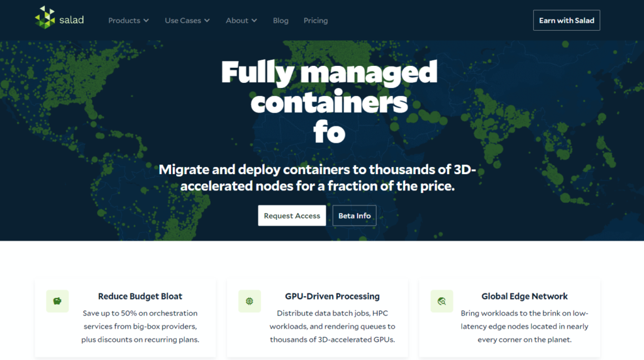Open Beta Info
Viewport: 644px width, 360px height.
pos(355,215)
